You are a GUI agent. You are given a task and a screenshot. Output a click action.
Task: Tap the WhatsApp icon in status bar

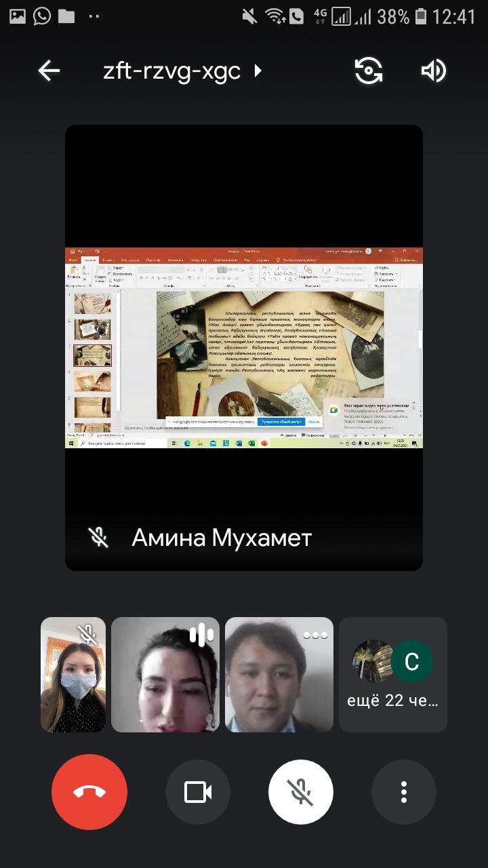42,16
